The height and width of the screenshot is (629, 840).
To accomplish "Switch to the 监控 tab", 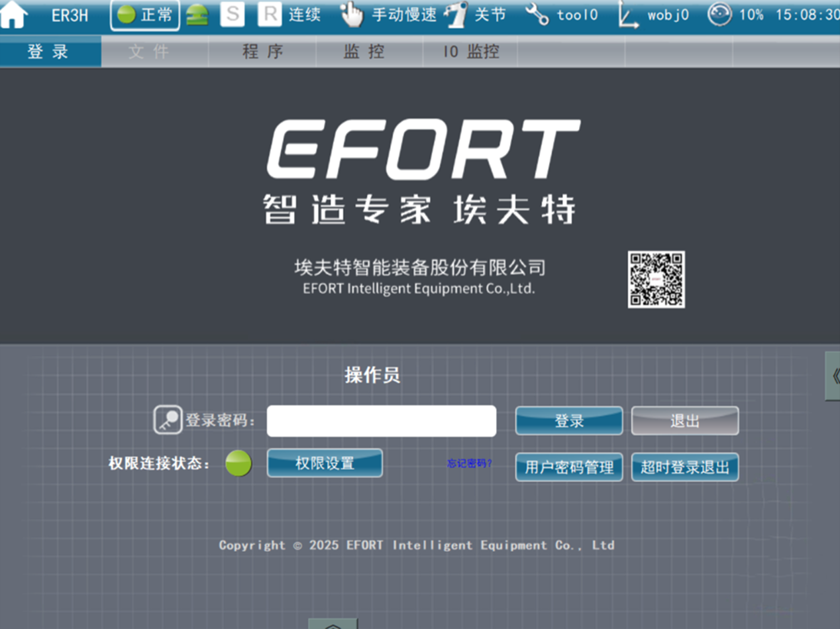I will (370, 51).
